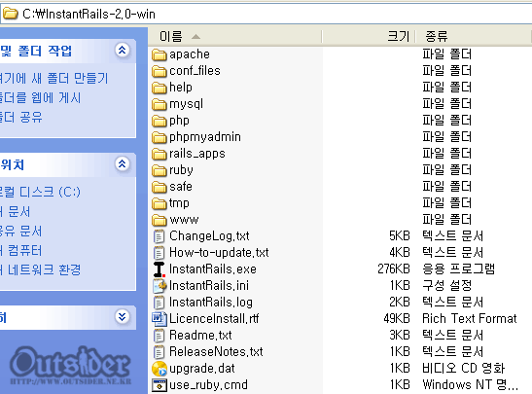Click the How-to-update.txt file icon
Viewport: 532px width, 394px height.
click(x=159, y=253)
